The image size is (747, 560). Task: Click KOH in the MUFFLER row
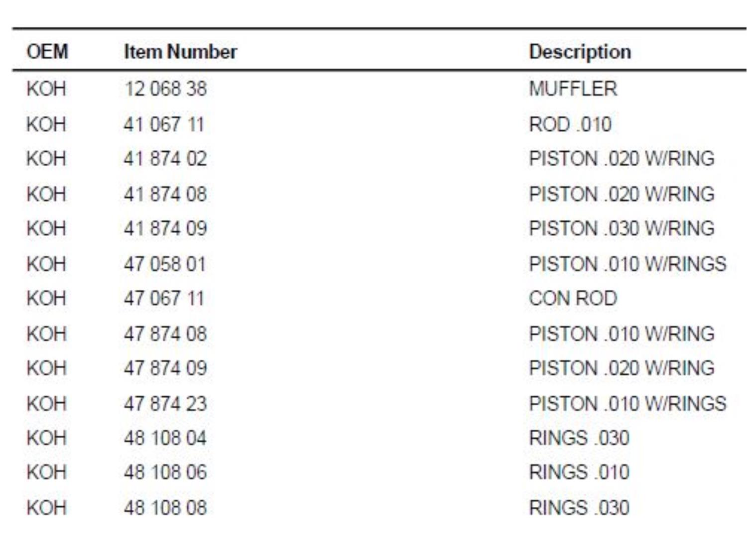[46, 89]
